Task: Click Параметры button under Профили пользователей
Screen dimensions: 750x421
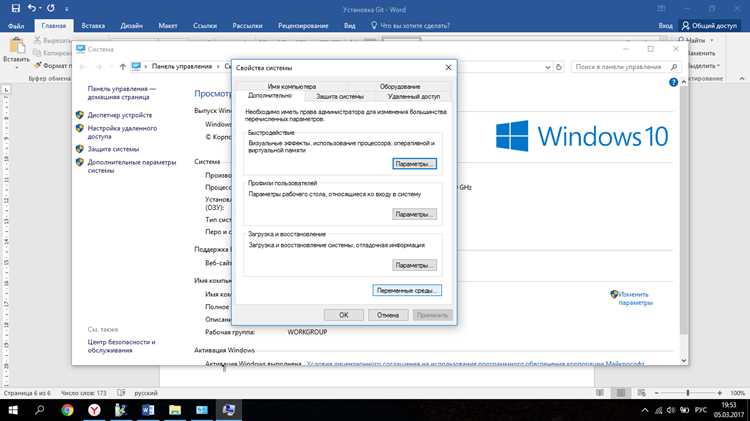Action: (x=414, y=214)
